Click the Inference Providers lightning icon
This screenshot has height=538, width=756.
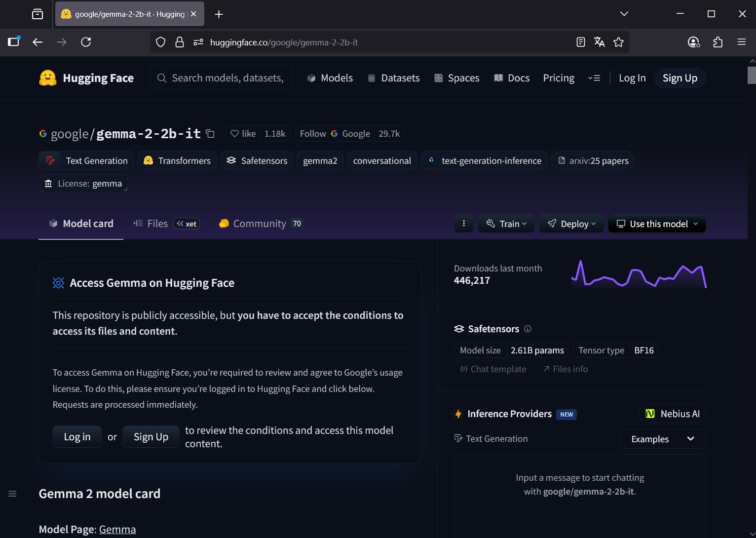point(458,414)
